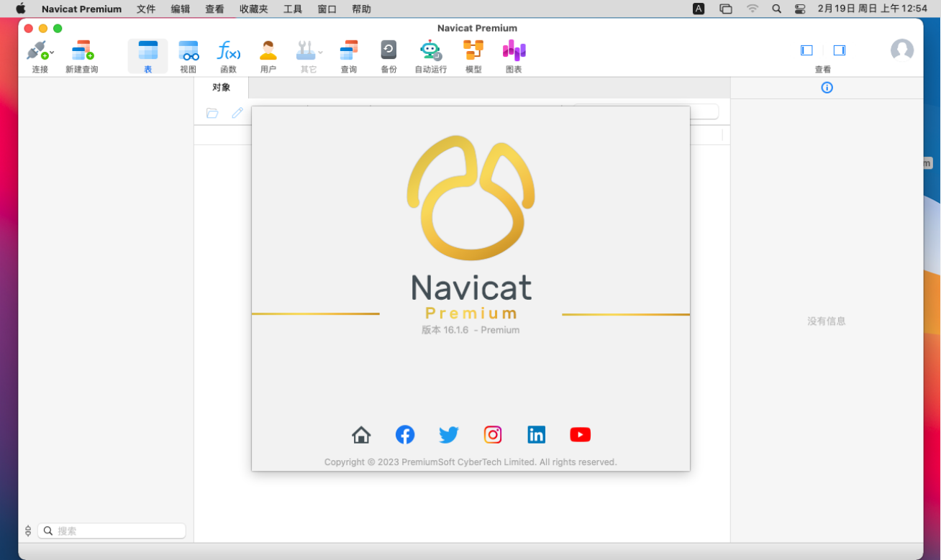
Task: Open Navicat YouTube channel
Action: coord(581,435)
